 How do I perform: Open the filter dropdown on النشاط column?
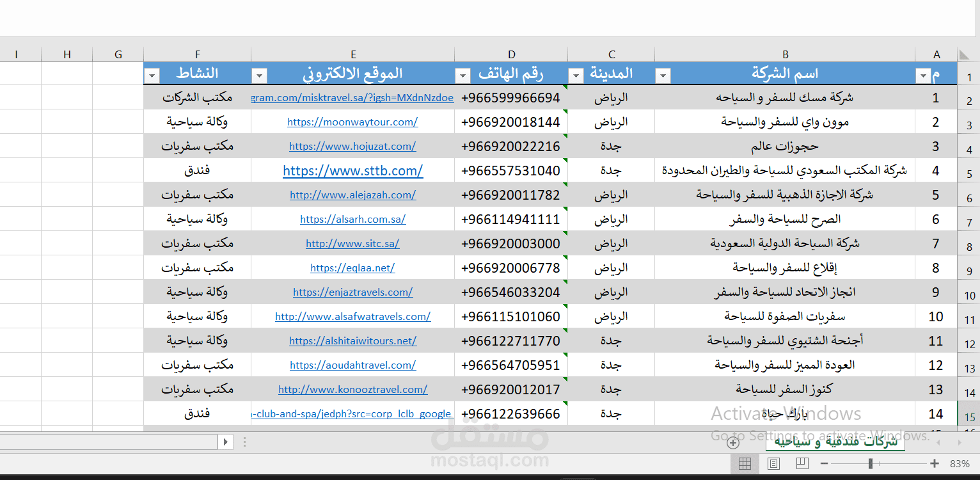click(x=152, y=75)
